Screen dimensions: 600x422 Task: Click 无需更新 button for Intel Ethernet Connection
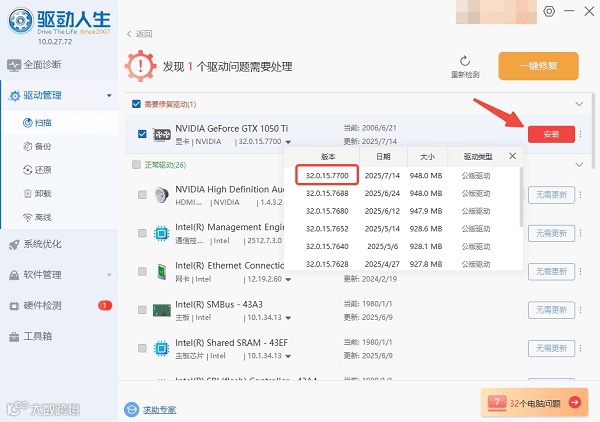click(x=551, y=272)
